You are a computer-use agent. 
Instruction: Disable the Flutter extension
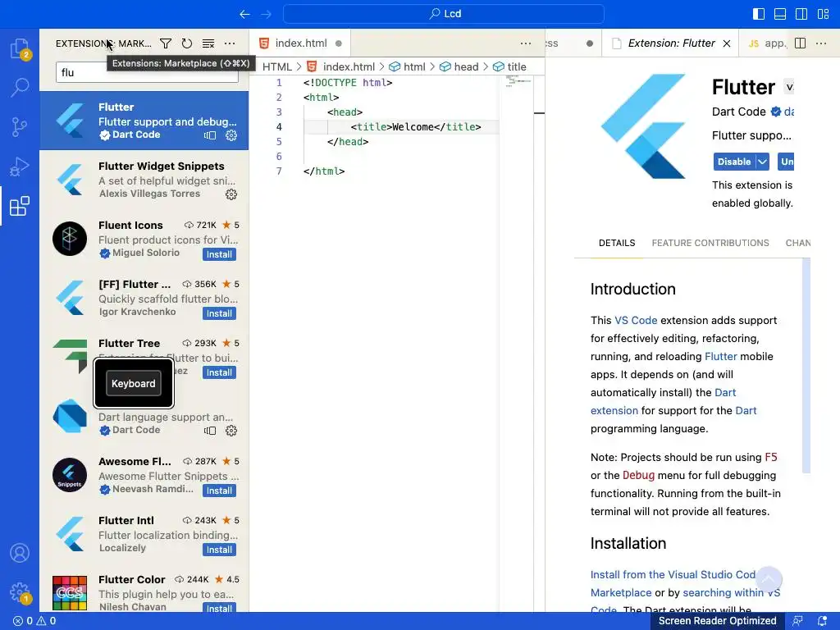pyautogui.click(x=734, y=162)
